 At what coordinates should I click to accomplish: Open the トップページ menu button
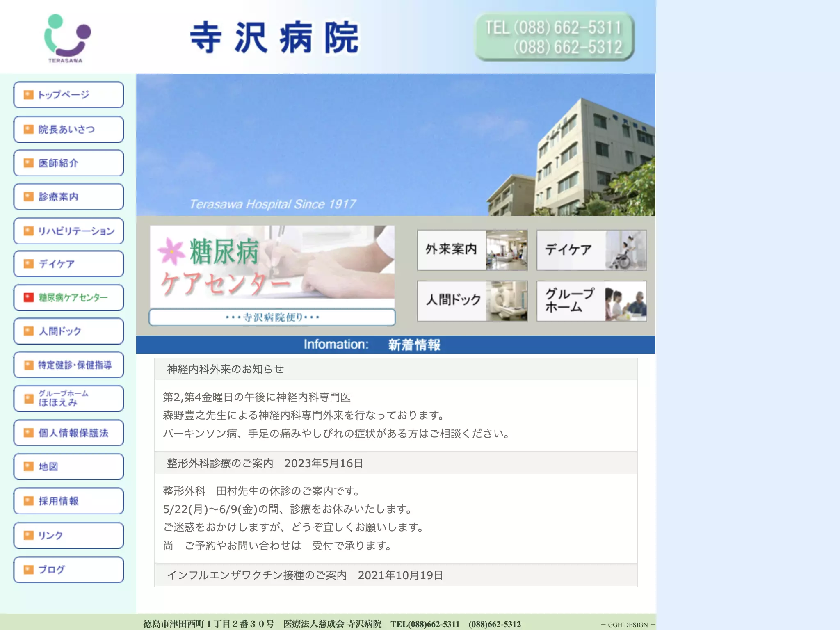coord(68,95)
